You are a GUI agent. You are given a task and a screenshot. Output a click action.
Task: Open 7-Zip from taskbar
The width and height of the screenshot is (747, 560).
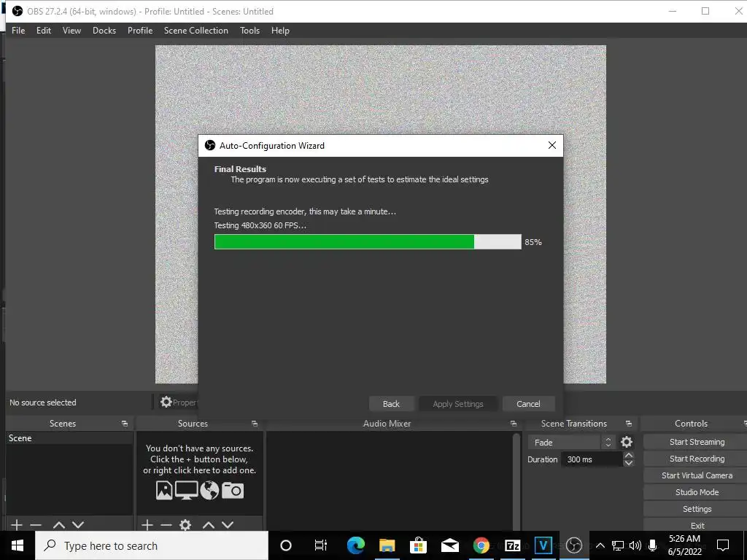(x=513, y=545)
